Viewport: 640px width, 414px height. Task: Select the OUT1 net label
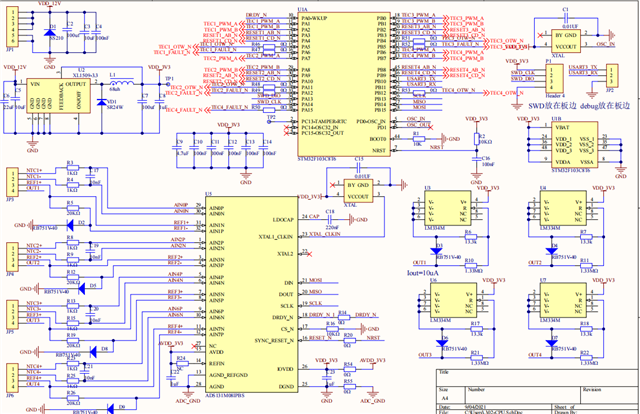click(420, 263)
